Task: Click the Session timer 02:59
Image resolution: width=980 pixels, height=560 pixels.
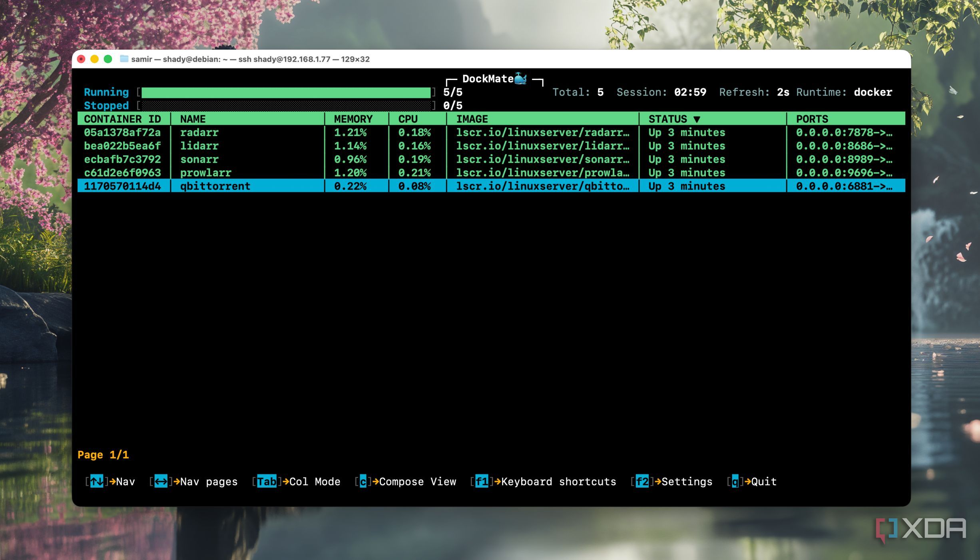Action: [690, 92]
